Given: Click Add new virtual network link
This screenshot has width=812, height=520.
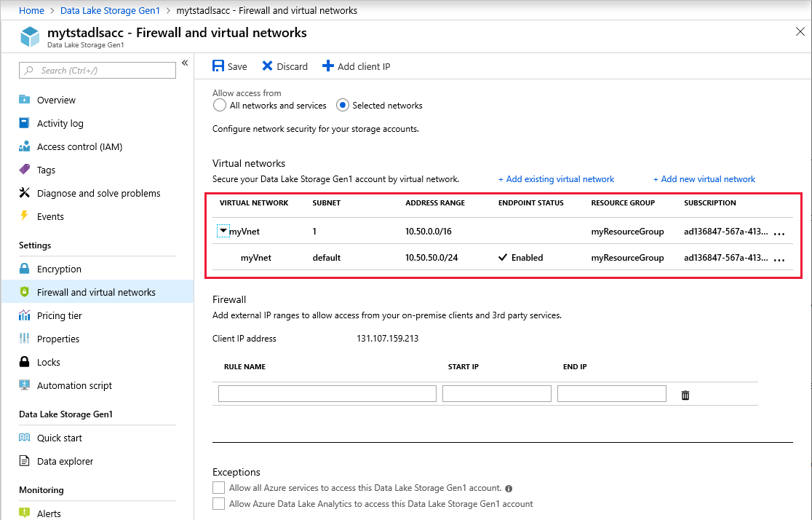Looking at the screenshot, I should click(x=704, y=179).
